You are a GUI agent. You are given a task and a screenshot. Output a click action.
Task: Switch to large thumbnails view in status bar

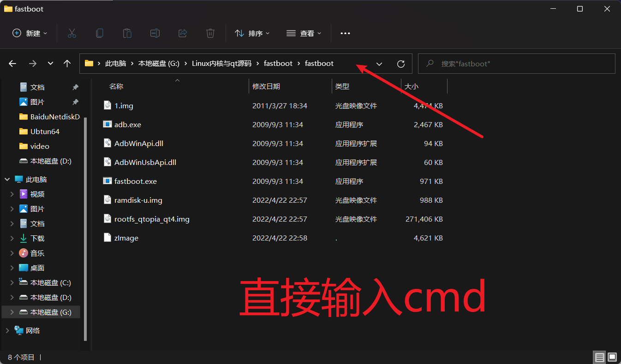(x=612, y=357)
